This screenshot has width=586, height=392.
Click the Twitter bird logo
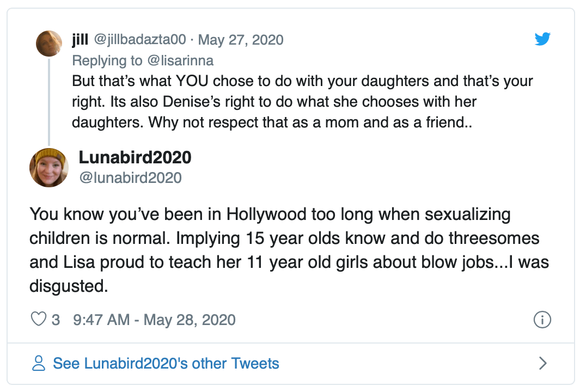[542, 40]
